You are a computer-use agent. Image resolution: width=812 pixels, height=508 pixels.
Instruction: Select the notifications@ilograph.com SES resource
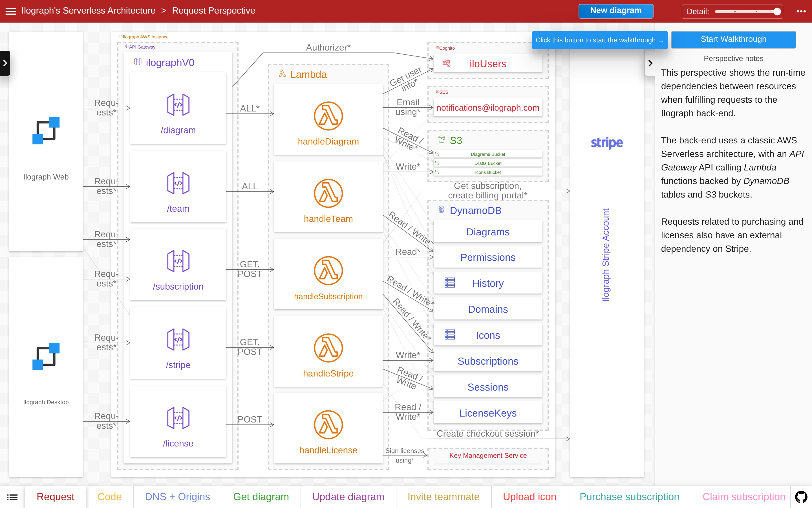[488, 108]
